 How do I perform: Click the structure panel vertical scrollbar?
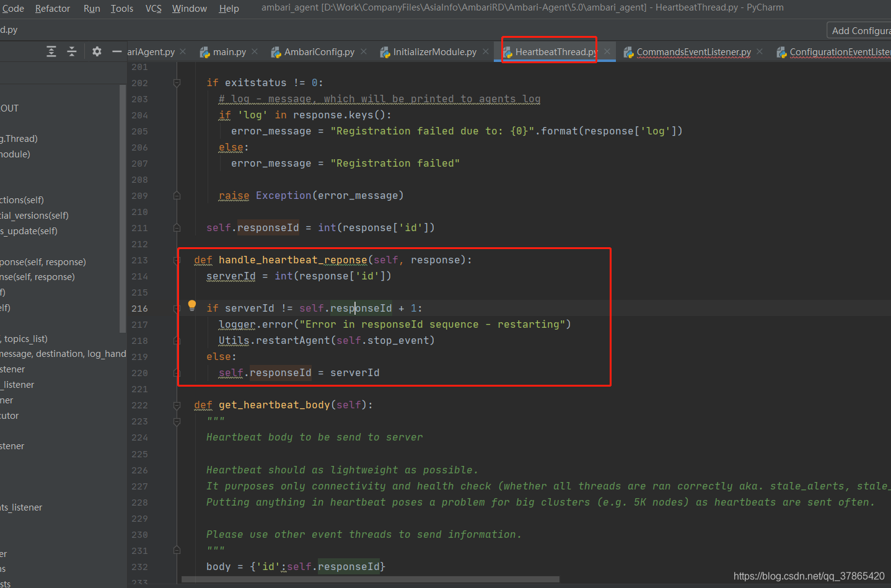tap(123, 208)
